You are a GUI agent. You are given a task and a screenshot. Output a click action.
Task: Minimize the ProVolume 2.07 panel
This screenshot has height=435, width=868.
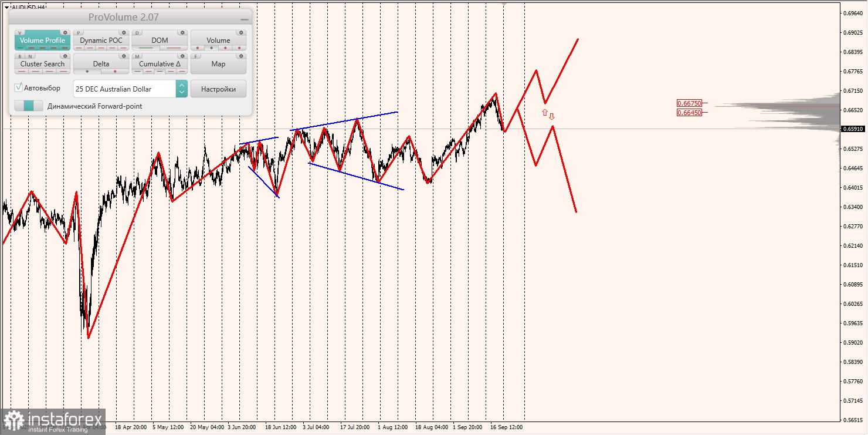click(x=245, y=19)
